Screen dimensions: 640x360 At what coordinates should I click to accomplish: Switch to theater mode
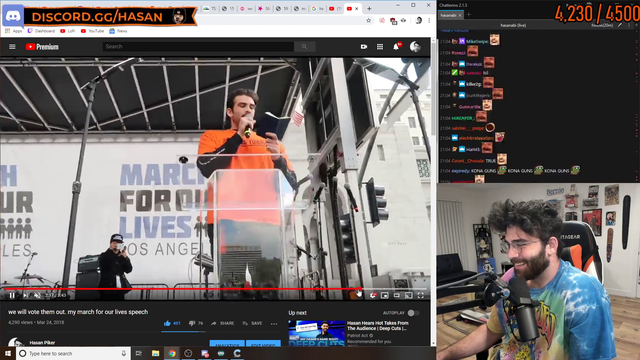(397, 295)
